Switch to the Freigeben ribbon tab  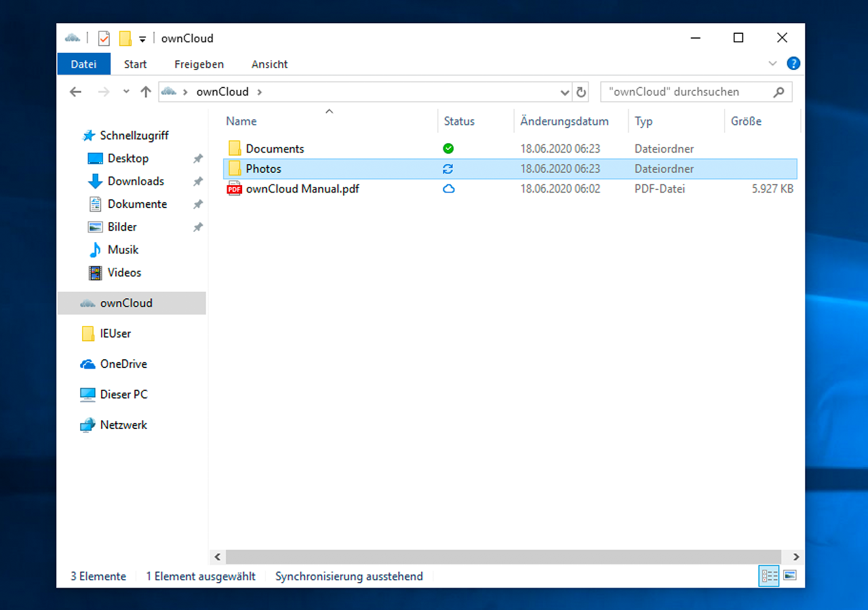(199, 64)
